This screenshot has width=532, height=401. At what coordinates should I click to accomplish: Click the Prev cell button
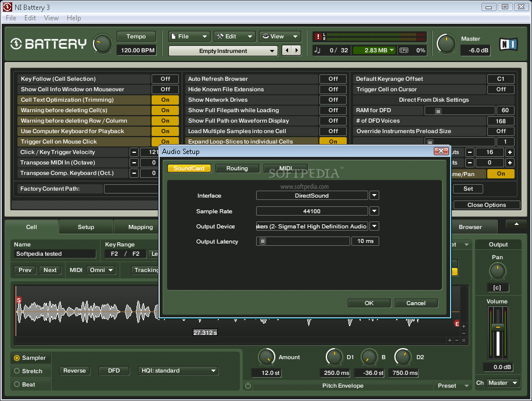pyautogui.click(x=25, y=270)
